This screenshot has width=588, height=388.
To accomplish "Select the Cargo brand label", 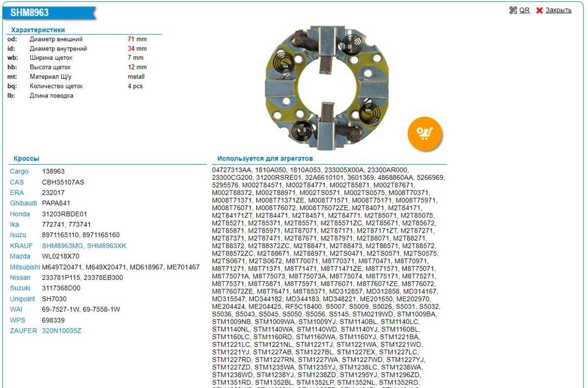I will [19, 171].
